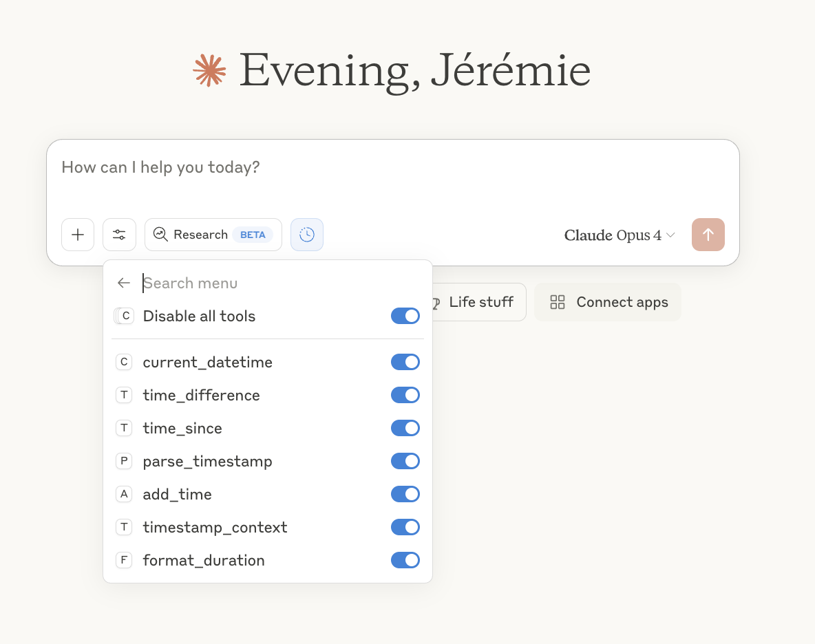
Task: Select the time_since menu entry
Action: coord(182,428)
